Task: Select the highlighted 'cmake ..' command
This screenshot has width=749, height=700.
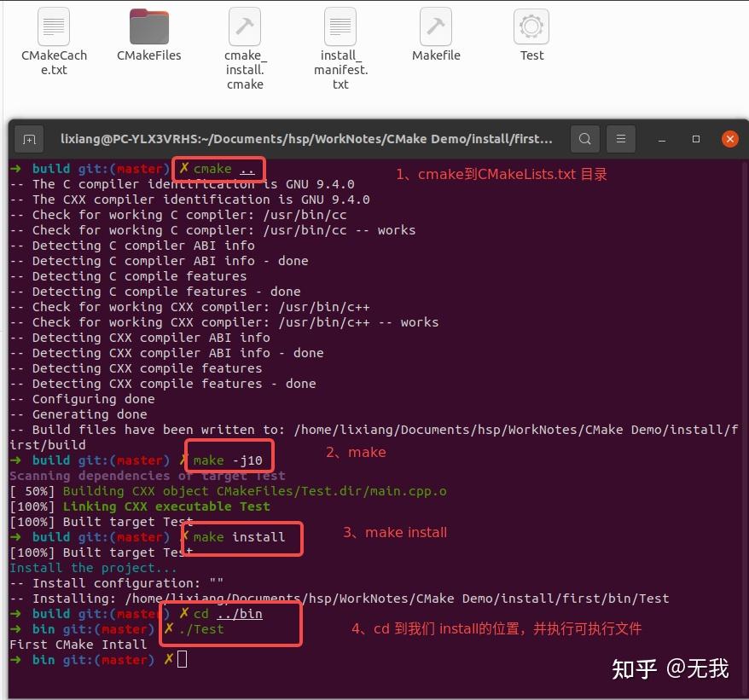Action: pos(218,169)
